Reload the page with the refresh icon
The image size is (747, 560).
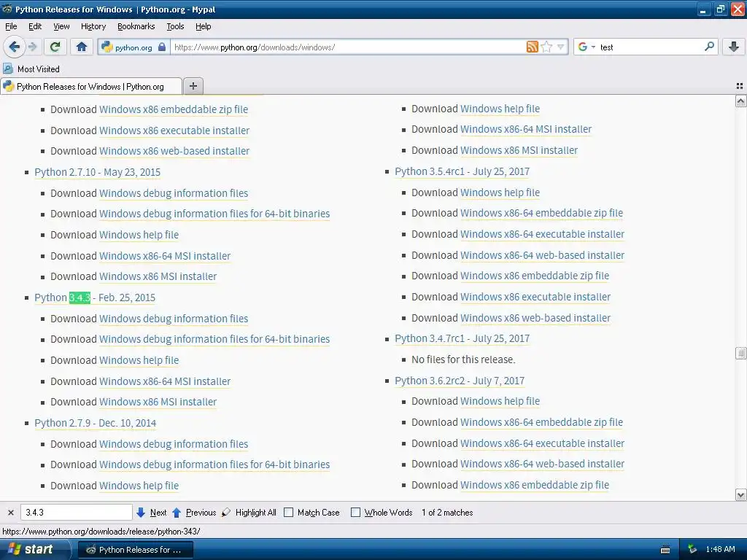pyautogui.click(x=55, y=47)
